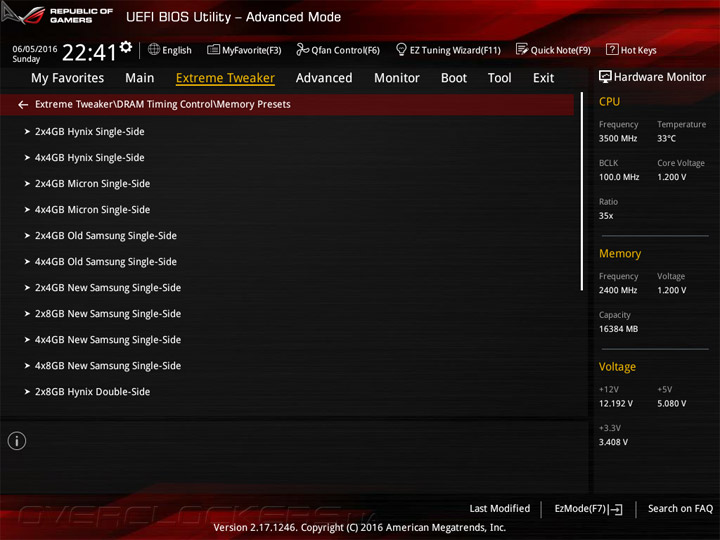Expand arrow beside 2x4GB New Samsung Single-Side
Screen dimensions: 720x540
click(27, 288)
